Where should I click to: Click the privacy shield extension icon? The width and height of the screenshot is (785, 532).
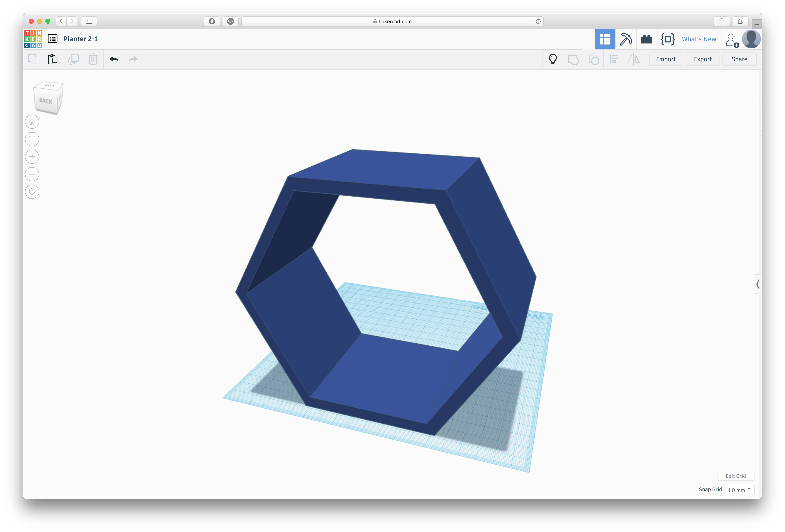point(212,21)
